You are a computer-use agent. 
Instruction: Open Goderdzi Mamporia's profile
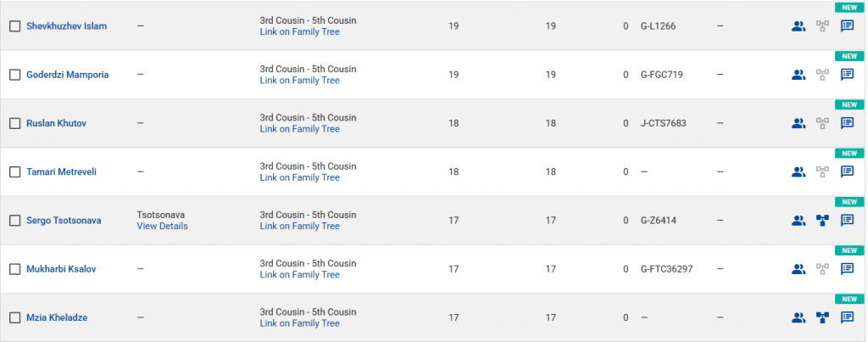(68, 75)
